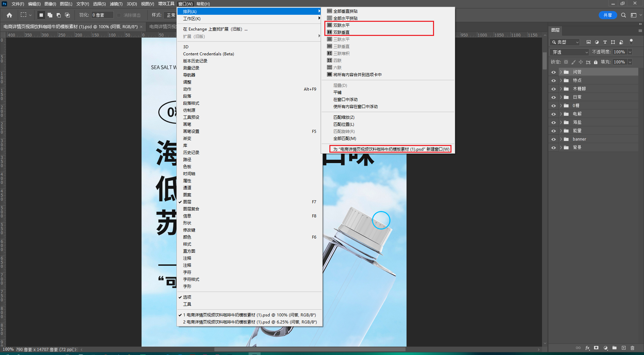Create a new layer with plus icon

(x=624, y=348)
